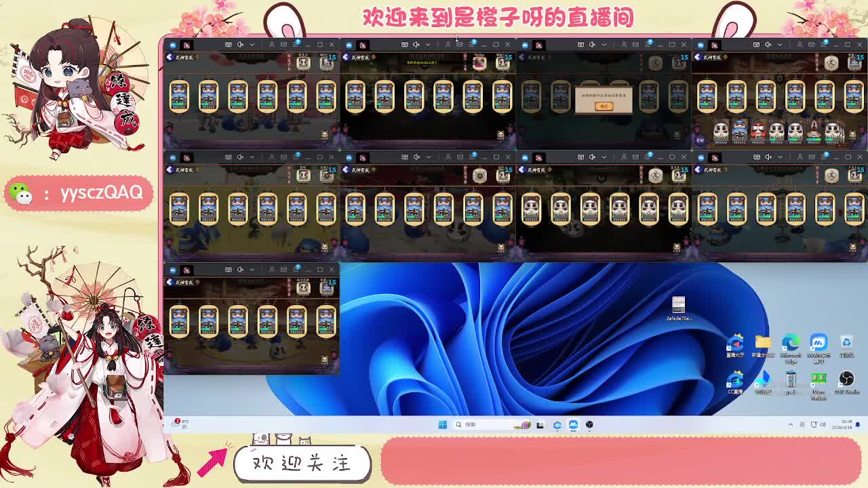This screenshot has width=868, height=488.
Task: Select game tab in middle-left emulator window
Action: (186, 157)
